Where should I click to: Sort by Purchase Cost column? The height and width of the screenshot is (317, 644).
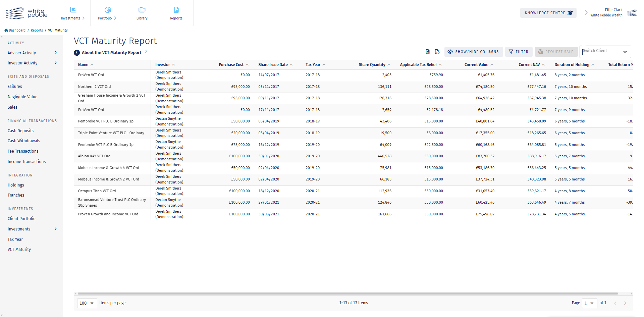point(231,65)
